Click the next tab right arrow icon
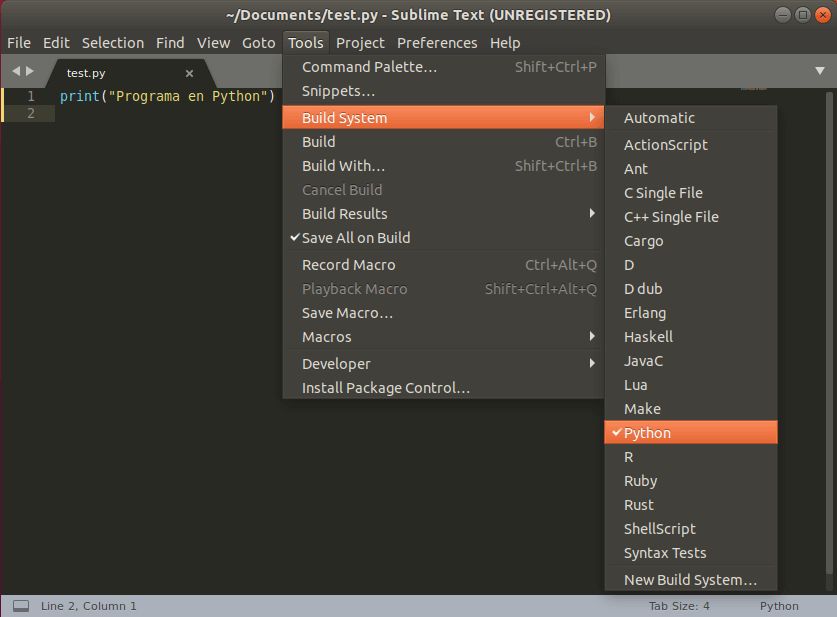Image resolution: width=837 pixels, height=617 pixels. click(30, 71)
